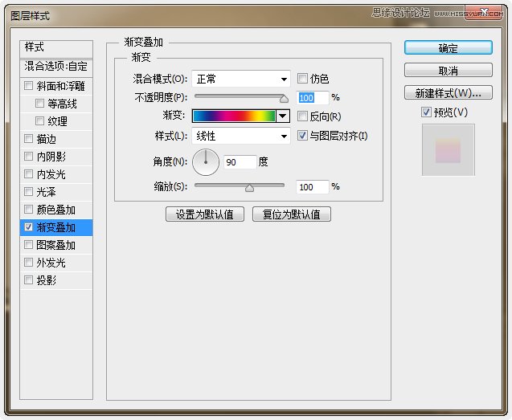Check the 仿色 option
This screenshot has width=512, height=420.
click(302, 79)
